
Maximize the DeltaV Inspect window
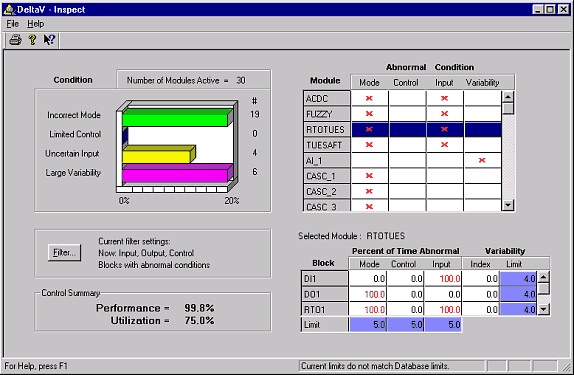(550, 10)
